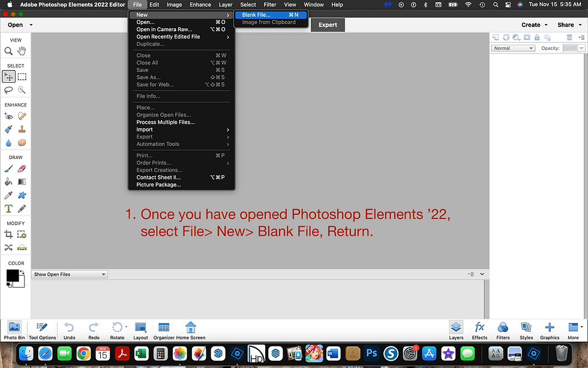This screenshot has height=368, width=588.
Task: Reset colors to default black and white
Action: 9,285
